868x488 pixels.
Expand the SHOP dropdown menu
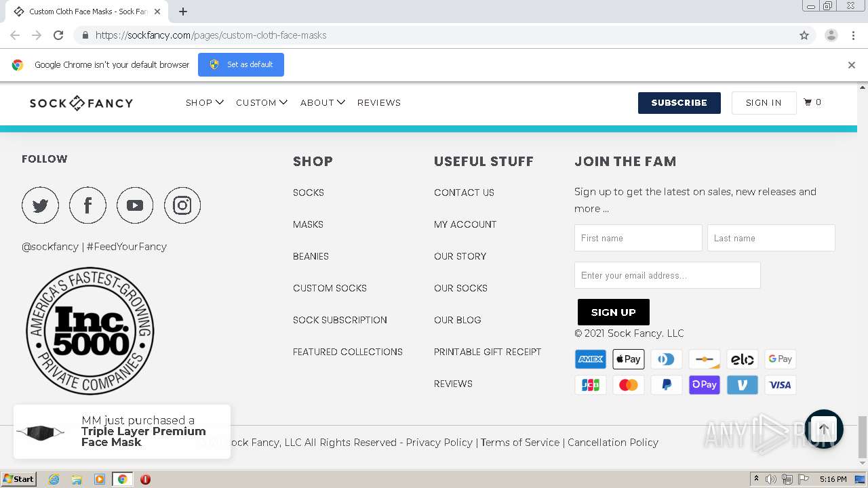(205, 102)
